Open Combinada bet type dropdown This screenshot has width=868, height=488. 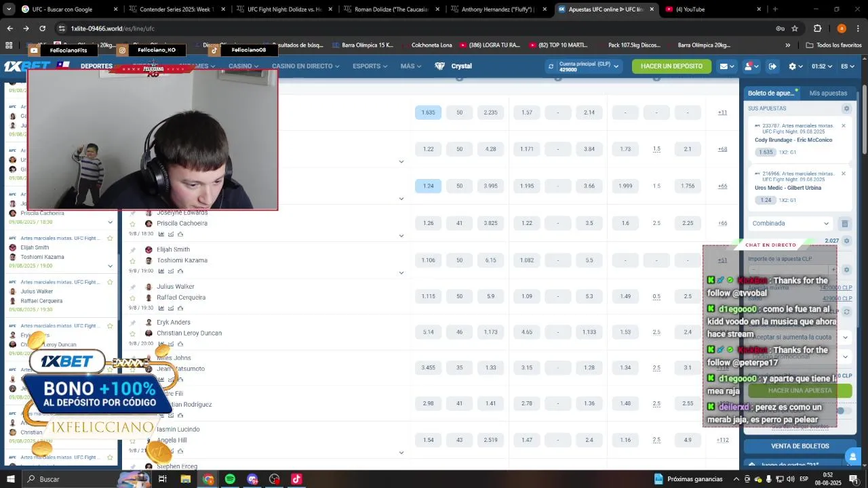click(791, 224)
